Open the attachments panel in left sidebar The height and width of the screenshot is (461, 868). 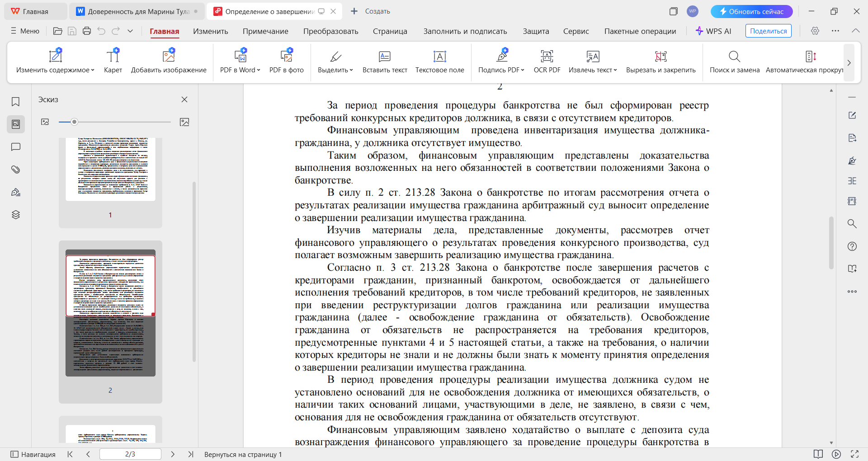pyautogui.click(x=16, y=169)
